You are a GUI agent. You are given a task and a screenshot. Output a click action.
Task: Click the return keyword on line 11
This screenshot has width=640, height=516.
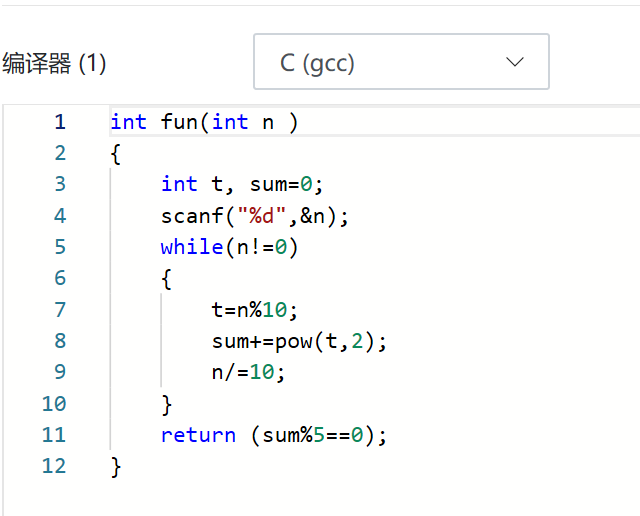tap(198, 435)
